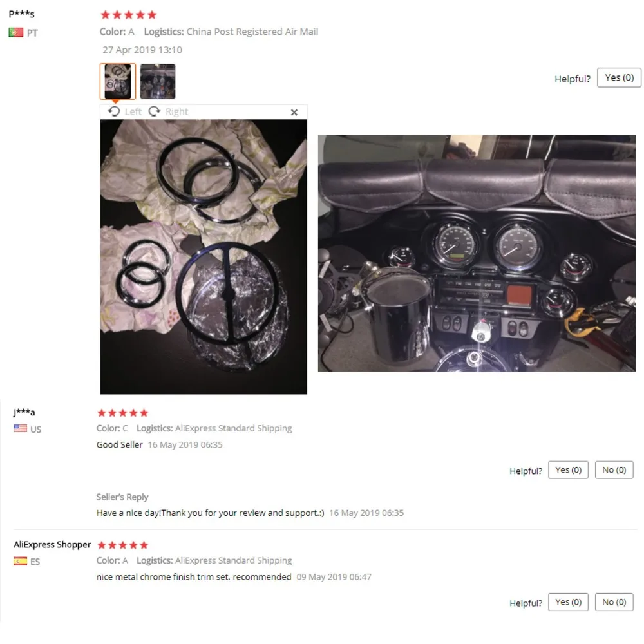Select the first review thumbnail of trim rings
The width and height of the screenshot is (644, 644).
[x=117, y=81]
